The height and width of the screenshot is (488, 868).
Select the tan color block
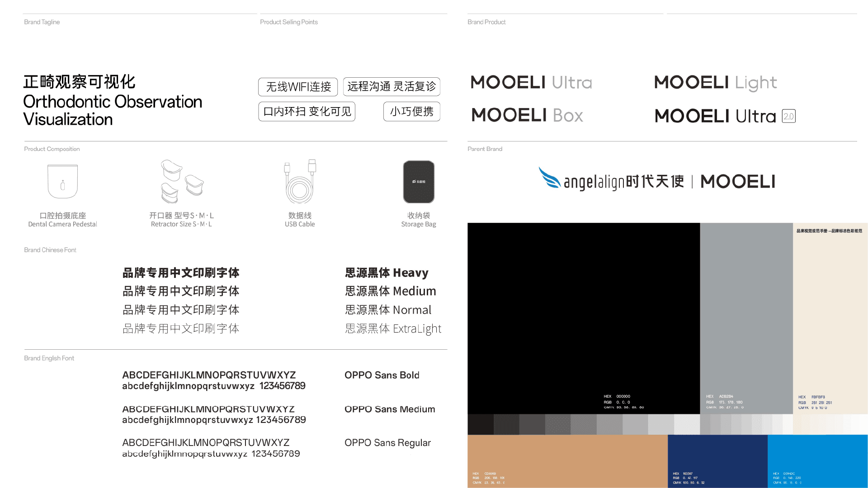tap(567, 461)
